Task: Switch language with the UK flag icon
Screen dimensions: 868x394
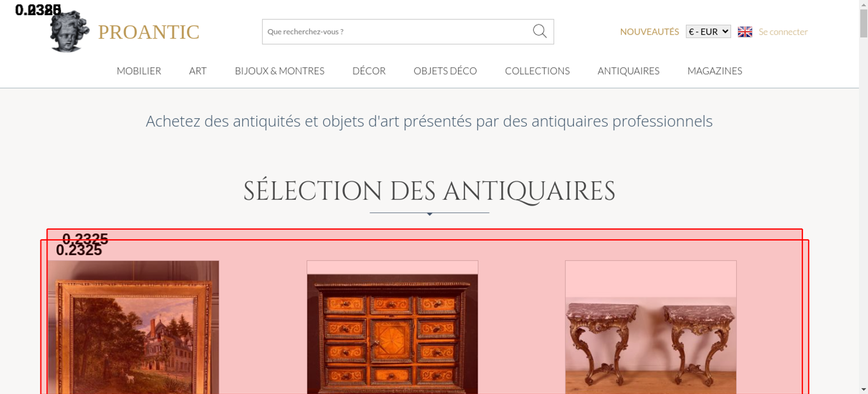Action: (x=745, y=32)
